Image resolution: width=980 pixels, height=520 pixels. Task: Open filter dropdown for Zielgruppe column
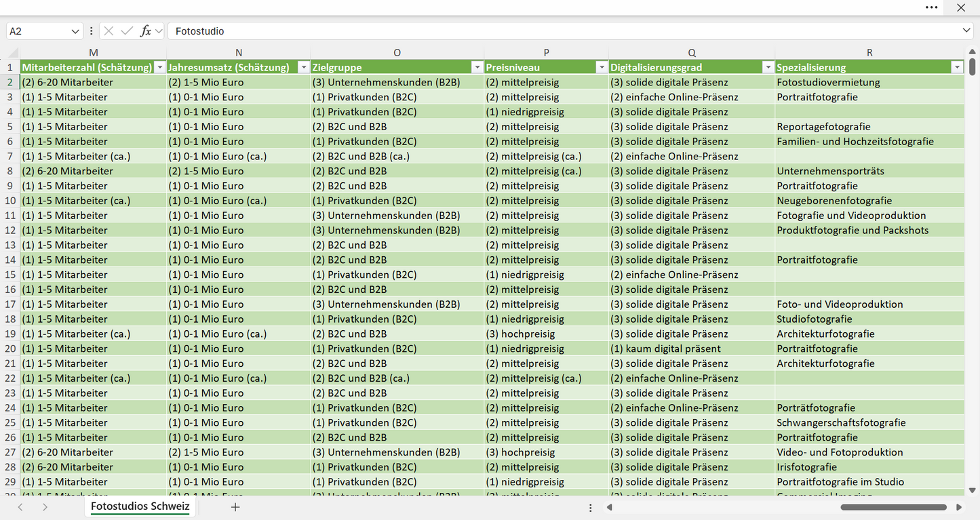[477, 67]
